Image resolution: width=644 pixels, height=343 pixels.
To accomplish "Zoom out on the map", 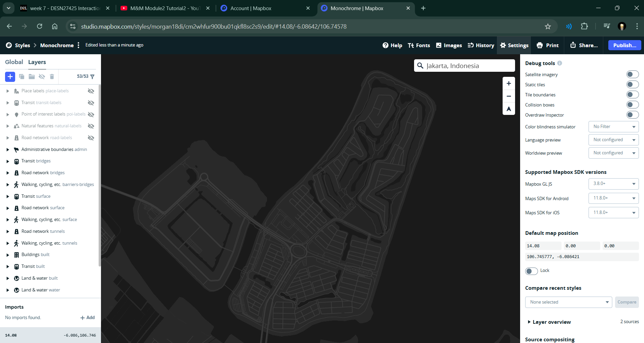I will (x=509, y=96).
